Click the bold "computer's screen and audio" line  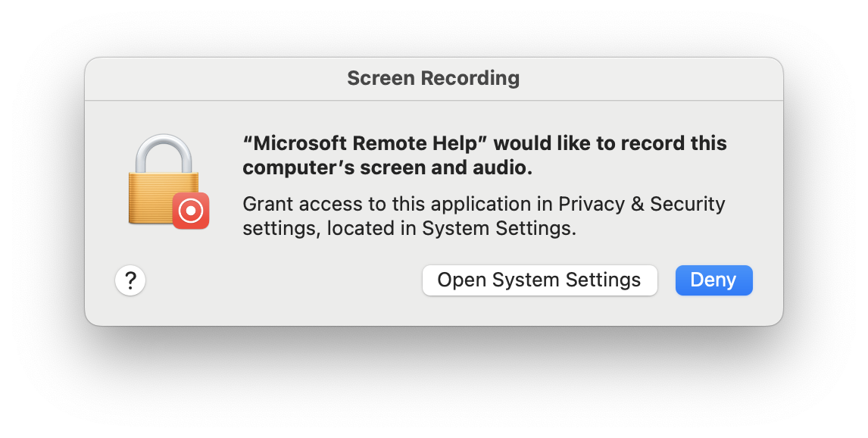point(388,167)
